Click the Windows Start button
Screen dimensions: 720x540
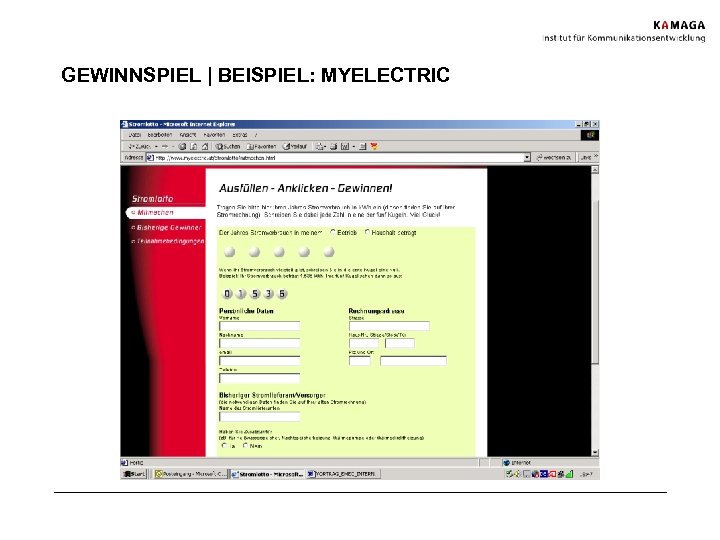tap(134, 474)
